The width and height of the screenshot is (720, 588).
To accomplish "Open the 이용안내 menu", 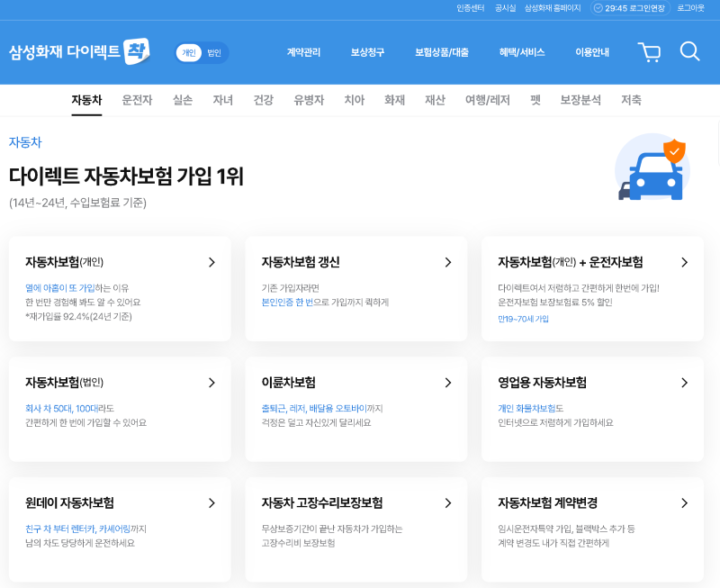I will coord(592,52).
